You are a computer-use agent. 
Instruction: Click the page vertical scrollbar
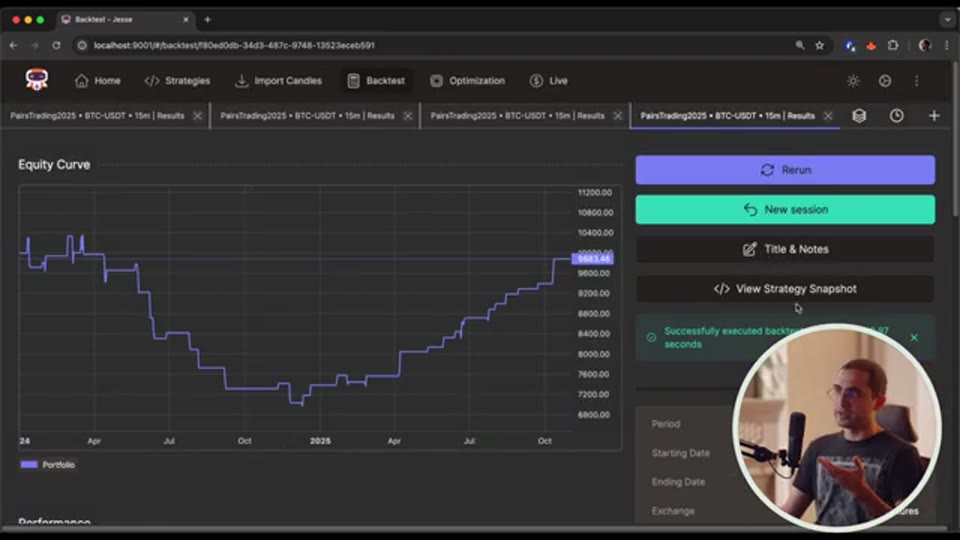(x=956, y=138)
